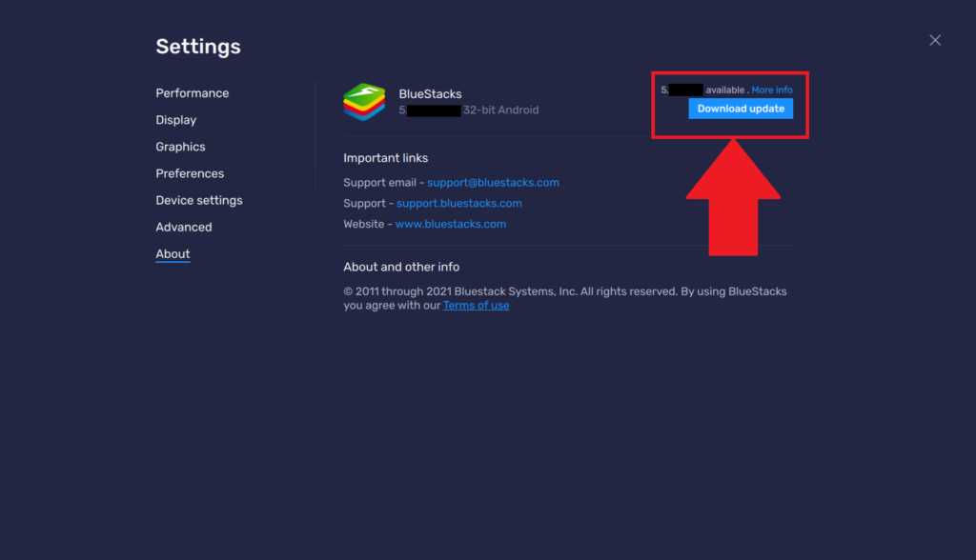Click the Important links heading
Viewport: 976px width, 560px height.
[385, 158]
